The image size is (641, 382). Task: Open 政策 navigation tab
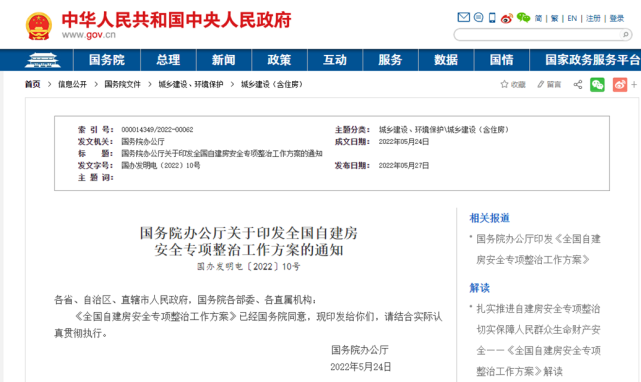coord(279,60)
